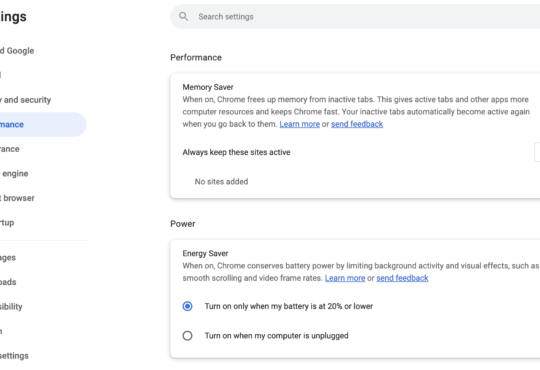
Task: Click send feedback link under Energy Saver
Action: (402, 278)
